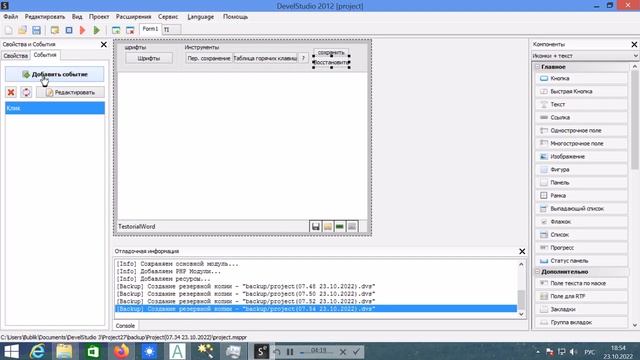
Task: Open the Сервис menu
Action: [168, 17]
